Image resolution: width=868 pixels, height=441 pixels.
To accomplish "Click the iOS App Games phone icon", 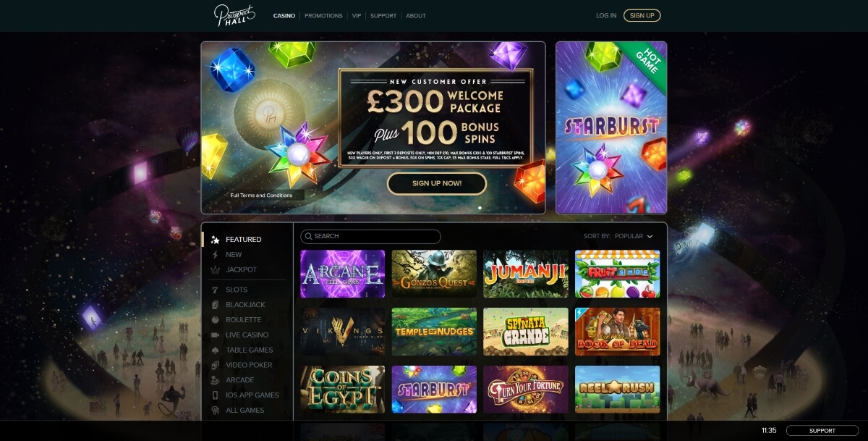I will tap(215, 395).
